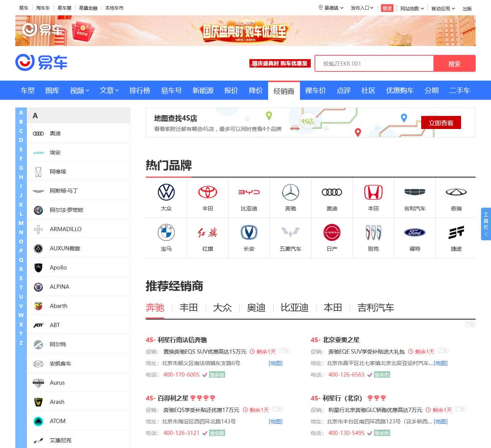Select the Audi logo beside 奥迪 in sidebar
Screen dimensions: 491x448
coord(38,133)
